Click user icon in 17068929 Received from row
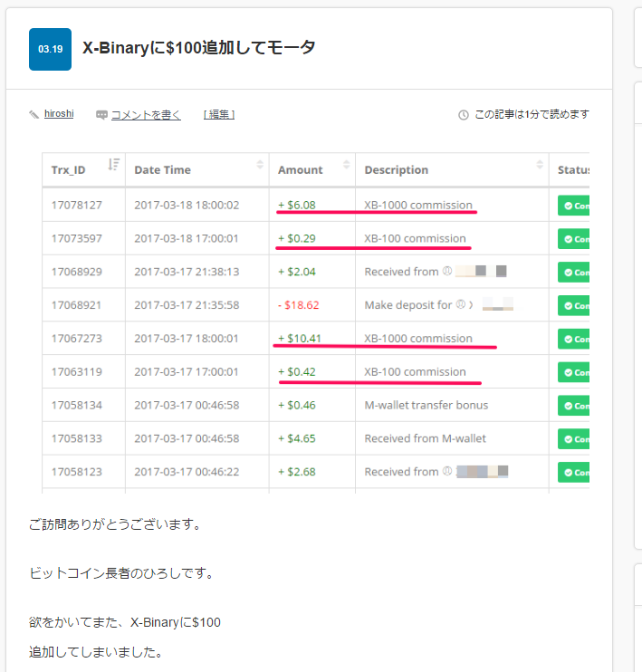 [x=446, y=272]
